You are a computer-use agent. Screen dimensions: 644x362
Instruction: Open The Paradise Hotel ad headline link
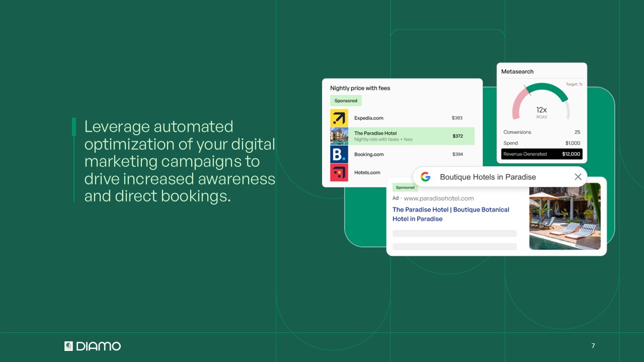coord(451,214)
